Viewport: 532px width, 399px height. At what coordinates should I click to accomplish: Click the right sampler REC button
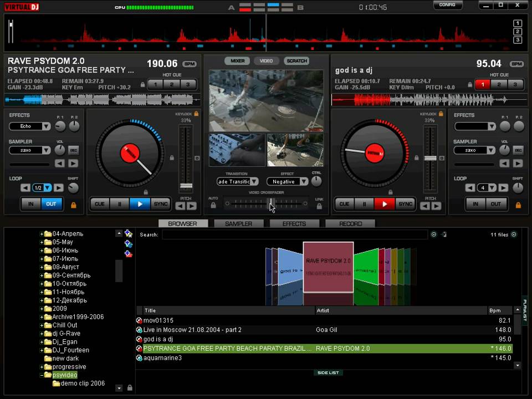tap(518, 150)
